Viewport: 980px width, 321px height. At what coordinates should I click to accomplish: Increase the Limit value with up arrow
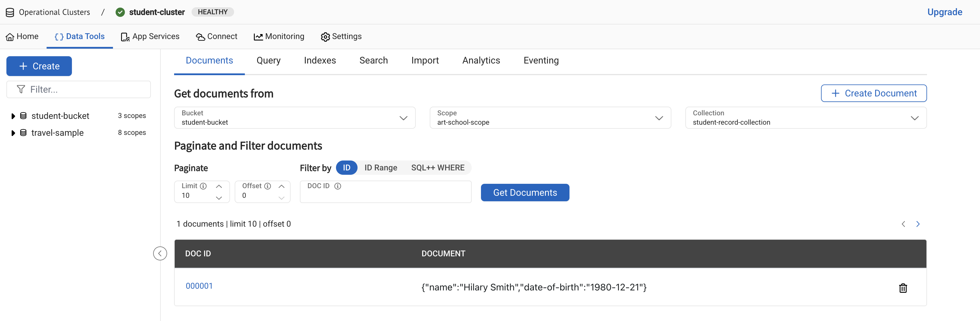[219, 186]
